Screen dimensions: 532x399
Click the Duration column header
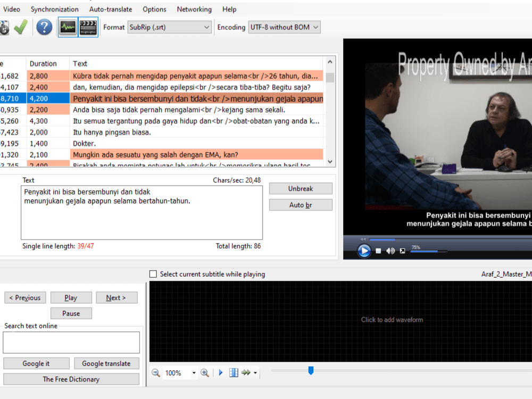47,63
